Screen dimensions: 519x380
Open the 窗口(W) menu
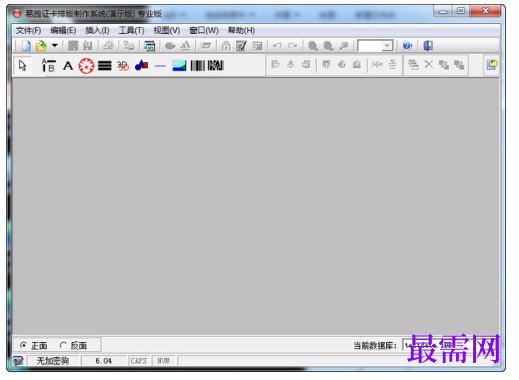204,31
